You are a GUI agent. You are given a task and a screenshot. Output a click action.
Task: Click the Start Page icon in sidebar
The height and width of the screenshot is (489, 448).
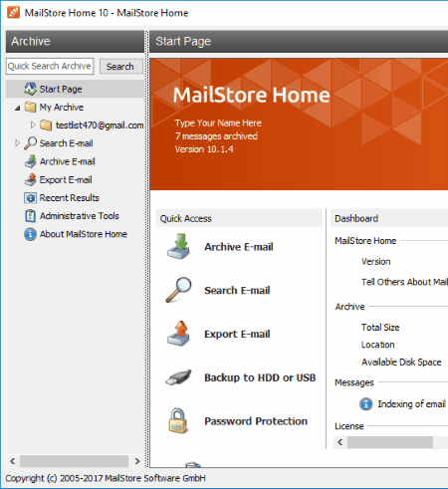[x=30, y=89]
